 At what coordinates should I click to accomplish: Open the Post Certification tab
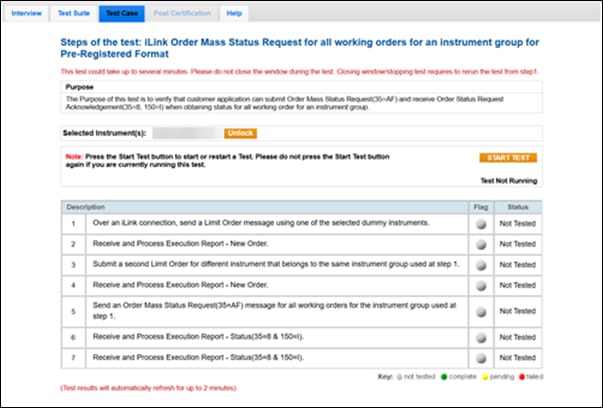pos(182,14)
